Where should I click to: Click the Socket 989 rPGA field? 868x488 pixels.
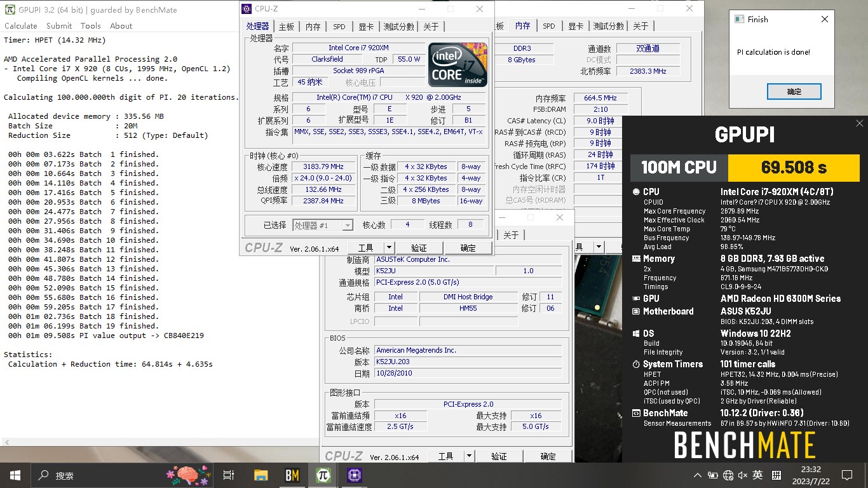(358, 71)
